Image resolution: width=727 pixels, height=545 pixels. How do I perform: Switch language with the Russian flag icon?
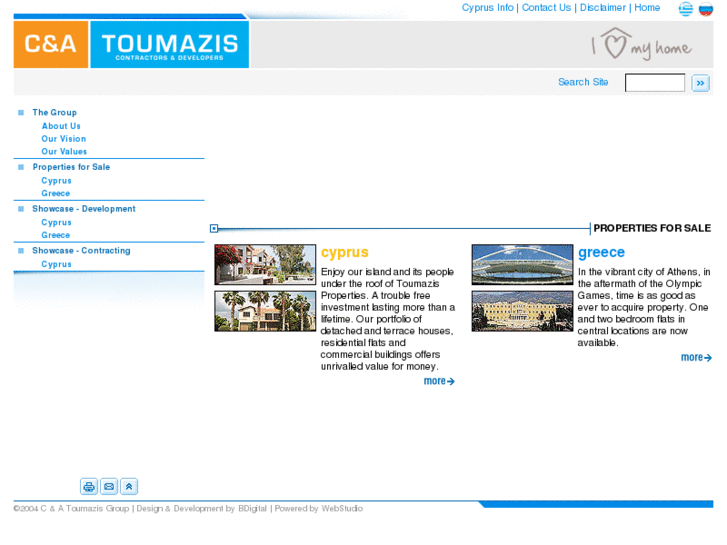(x=706, y=9)
